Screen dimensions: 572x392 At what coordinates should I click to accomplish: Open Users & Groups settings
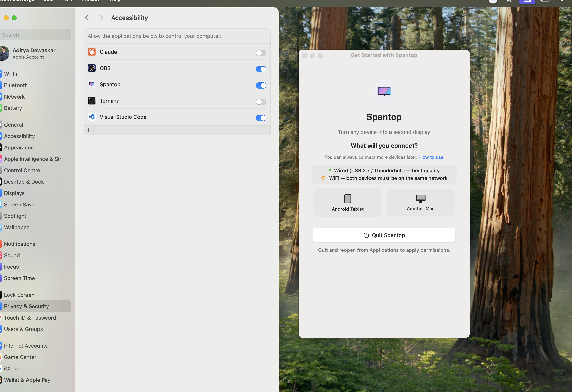pyautogui.click(x=35, y=329)
